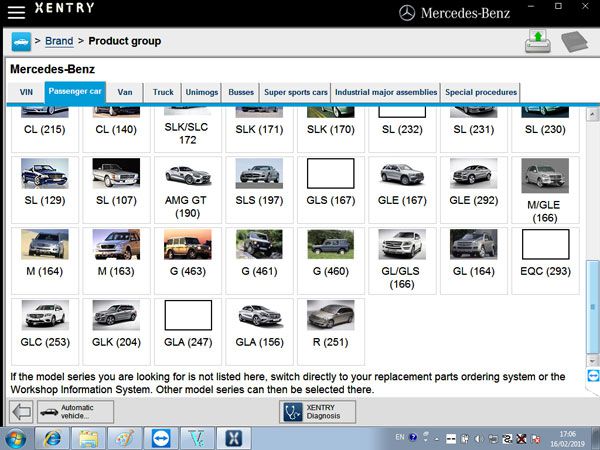Open the Unimogs tab

coord(202,92)
